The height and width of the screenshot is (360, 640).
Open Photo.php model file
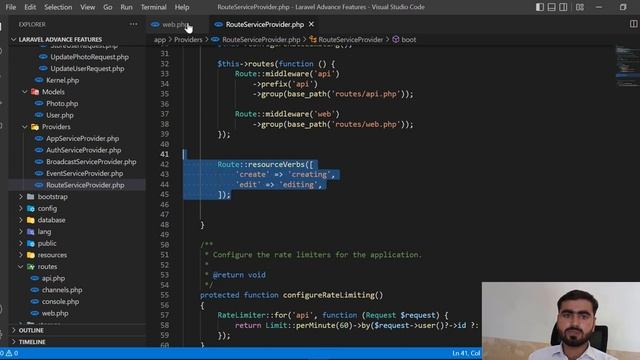[62, 104]
